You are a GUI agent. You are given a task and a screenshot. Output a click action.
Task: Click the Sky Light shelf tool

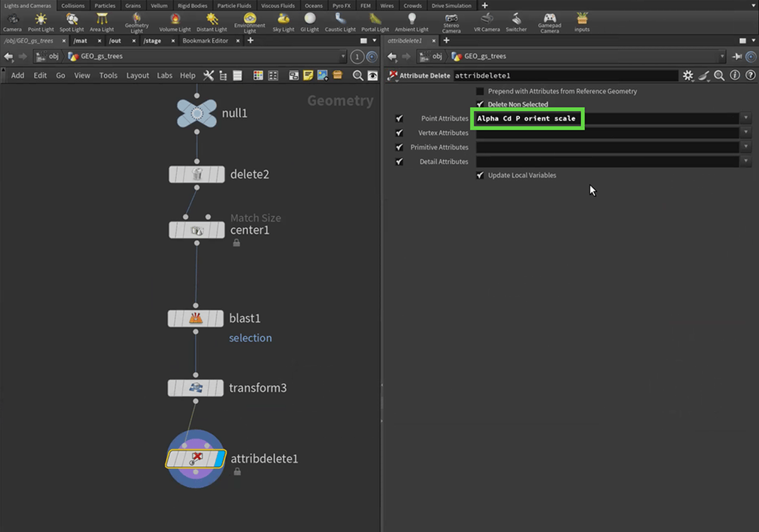[x=283, y=22]
